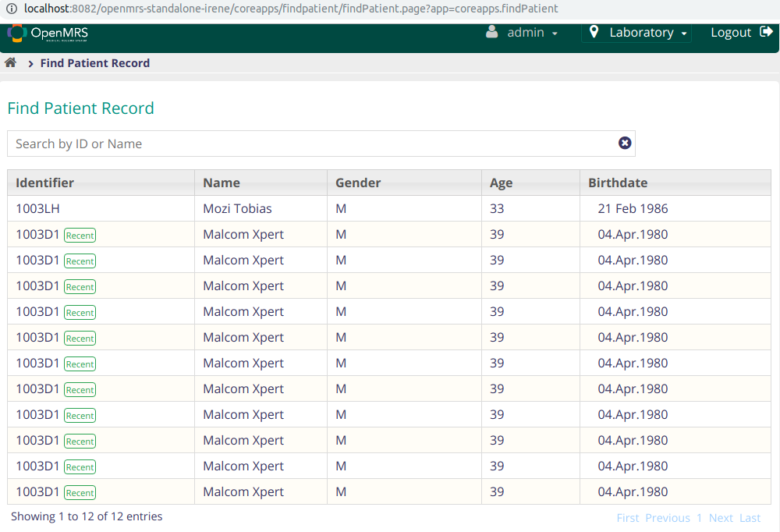
Task: Click the Logout link
Action: tap(731, 33)
